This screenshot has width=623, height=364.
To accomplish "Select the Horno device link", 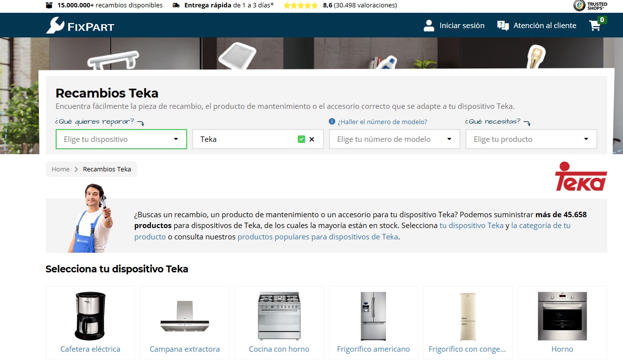I will coord(562,349).
